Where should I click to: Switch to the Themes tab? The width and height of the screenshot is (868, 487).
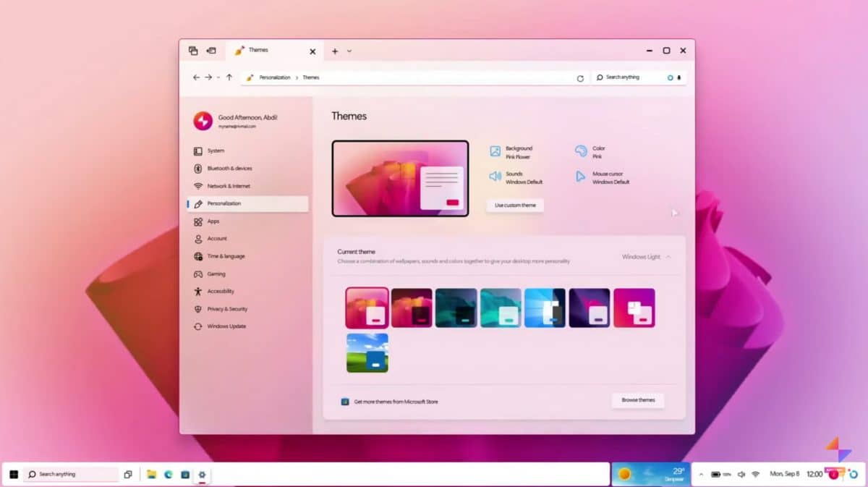[x=259, y=51]
